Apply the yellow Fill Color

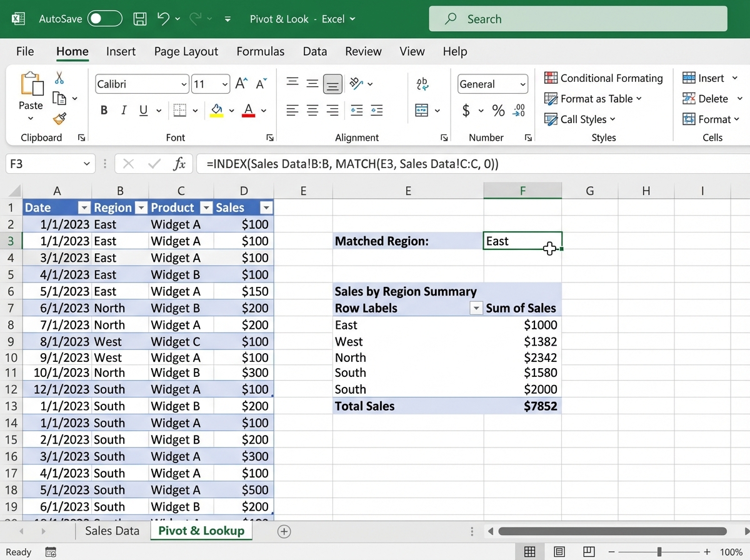point(217,111)
